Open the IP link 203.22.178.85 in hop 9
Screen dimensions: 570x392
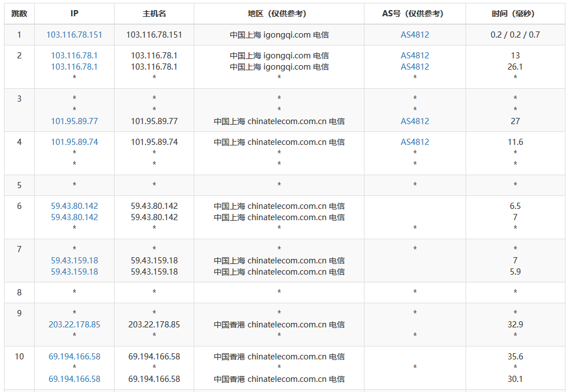click(x=74, y=325)
